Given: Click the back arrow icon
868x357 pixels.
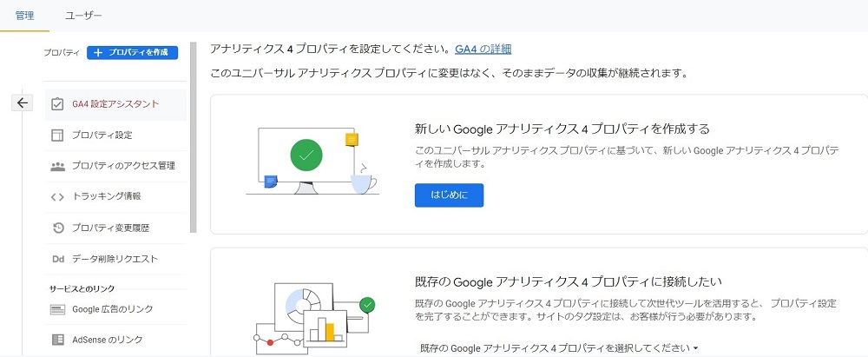Looking at the screenshot, I should (23, 102).
